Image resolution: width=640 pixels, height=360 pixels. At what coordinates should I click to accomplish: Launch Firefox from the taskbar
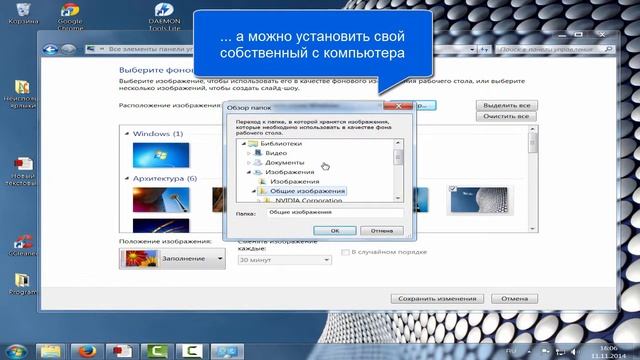(x=86, y=351)
